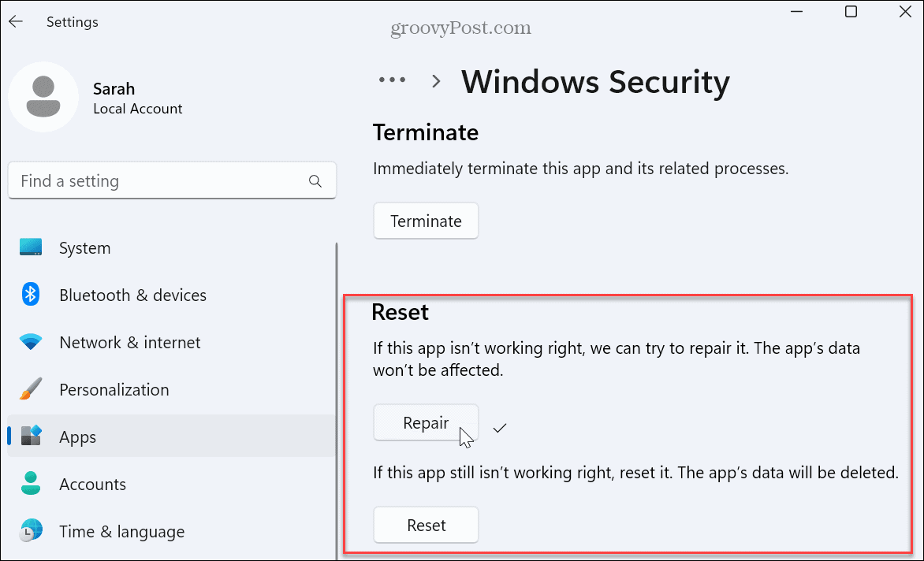The image size is (924, 561).
Task: Click the sidebar vertical scrollbar
Action: 337,400
